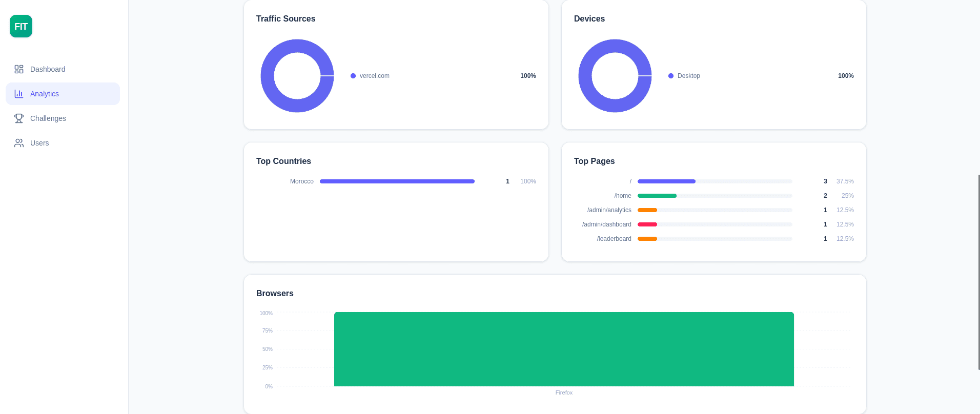
Task: Click the "/leaderboard" page label
Action: click(x=614, y=239)
